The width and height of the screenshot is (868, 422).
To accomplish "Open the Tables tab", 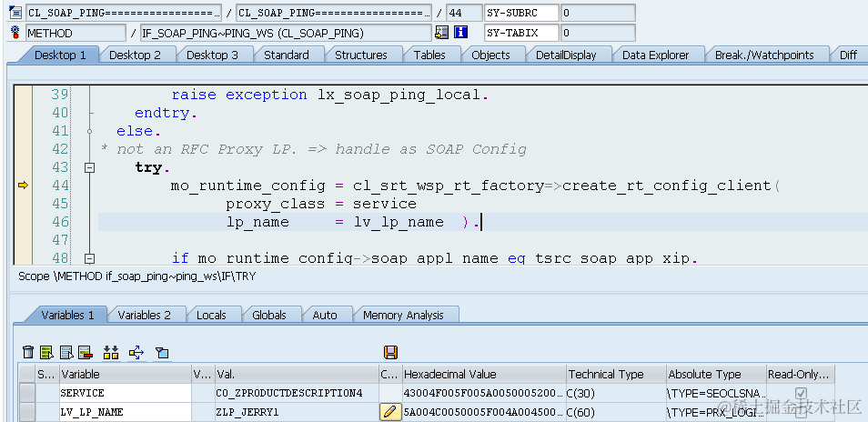I will point(429,55).
